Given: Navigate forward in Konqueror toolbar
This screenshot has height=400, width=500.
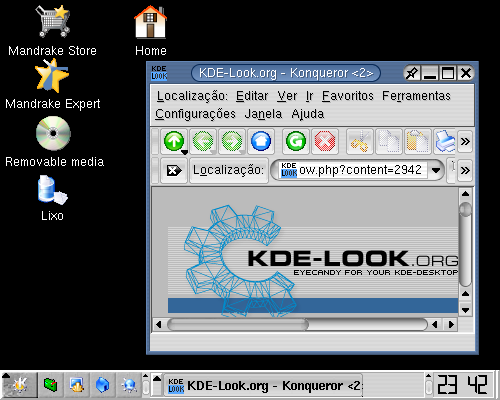Looking at the screenshot, I should [232, 141].
